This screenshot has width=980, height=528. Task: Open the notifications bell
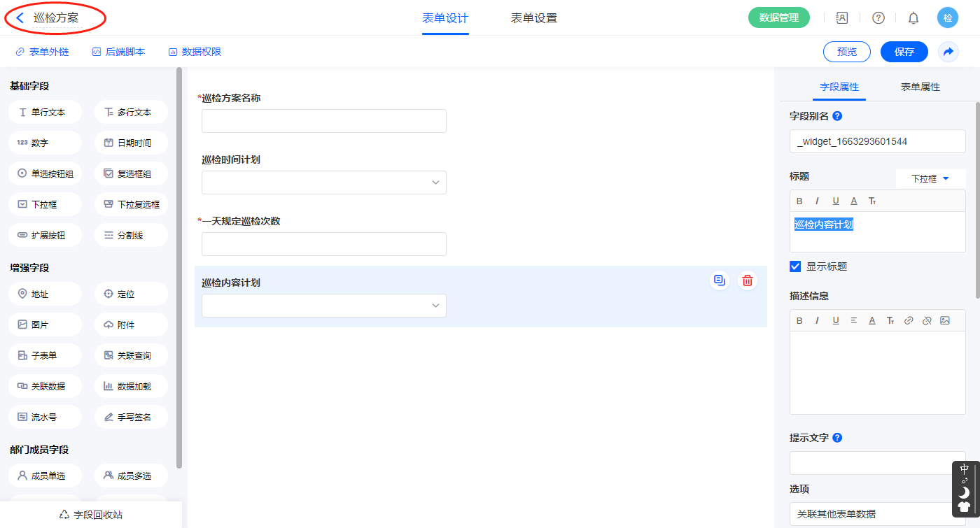point(913,18)
